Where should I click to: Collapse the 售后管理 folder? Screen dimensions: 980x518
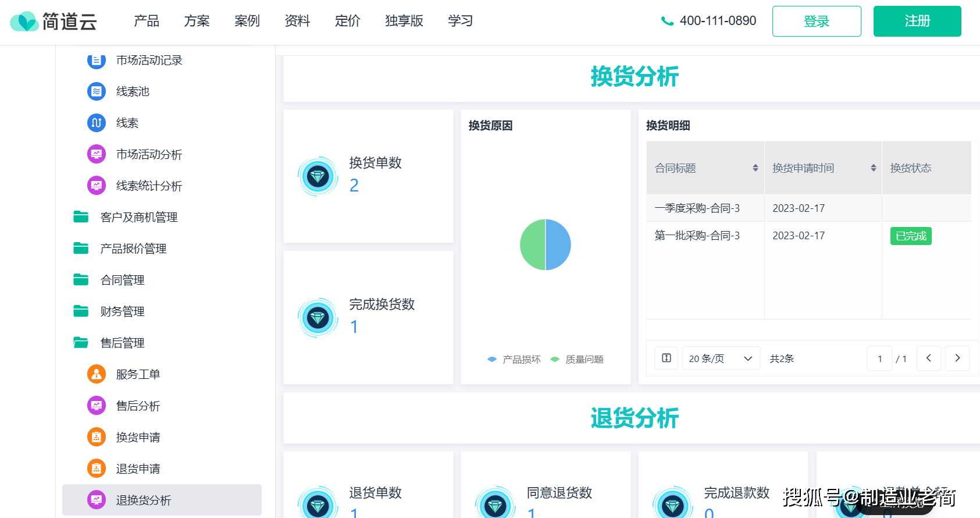point(123,343)
